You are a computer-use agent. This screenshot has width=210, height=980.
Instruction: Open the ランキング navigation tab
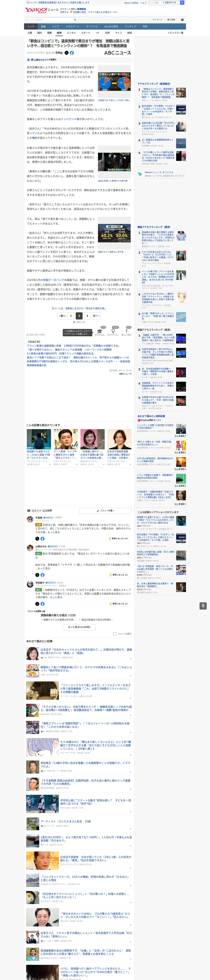(x=130, y=27)
